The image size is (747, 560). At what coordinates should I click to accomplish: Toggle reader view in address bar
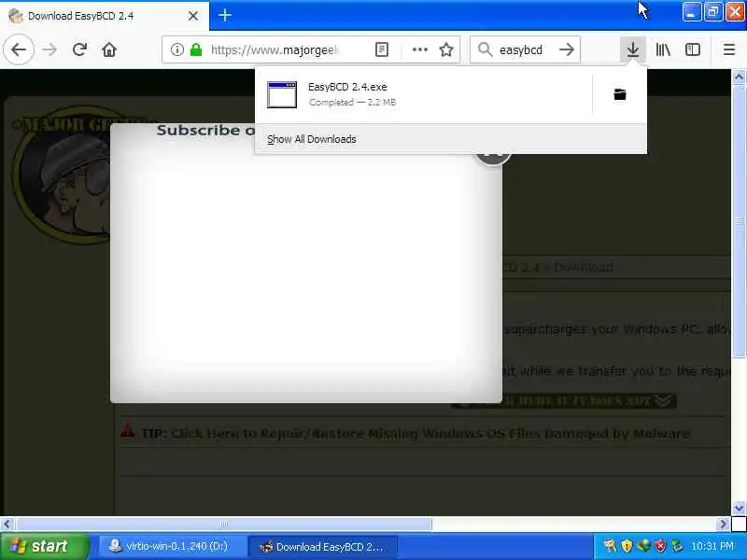pos(382,49)
